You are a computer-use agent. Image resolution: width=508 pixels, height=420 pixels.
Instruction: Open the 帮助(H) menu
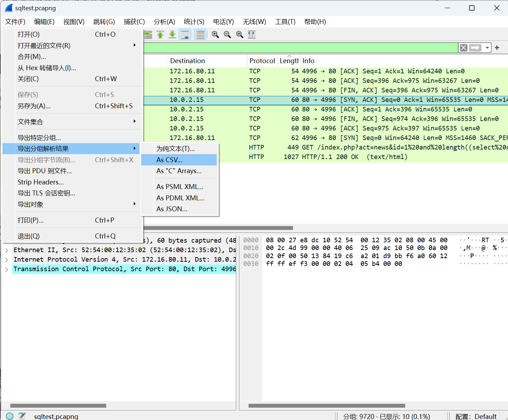point(315,22)
